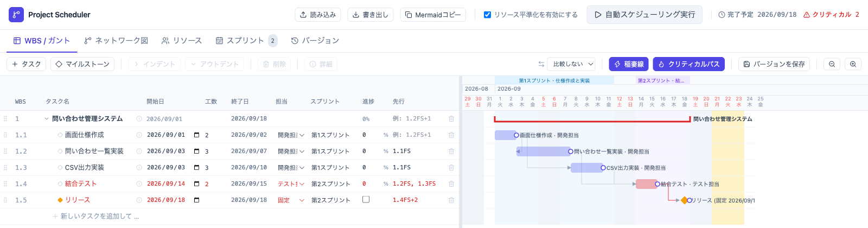The width and height of the screenshot is (868, 228).
Task: Open 担当 dropdown for CSV出力実装
Action: tap(291, 168)
